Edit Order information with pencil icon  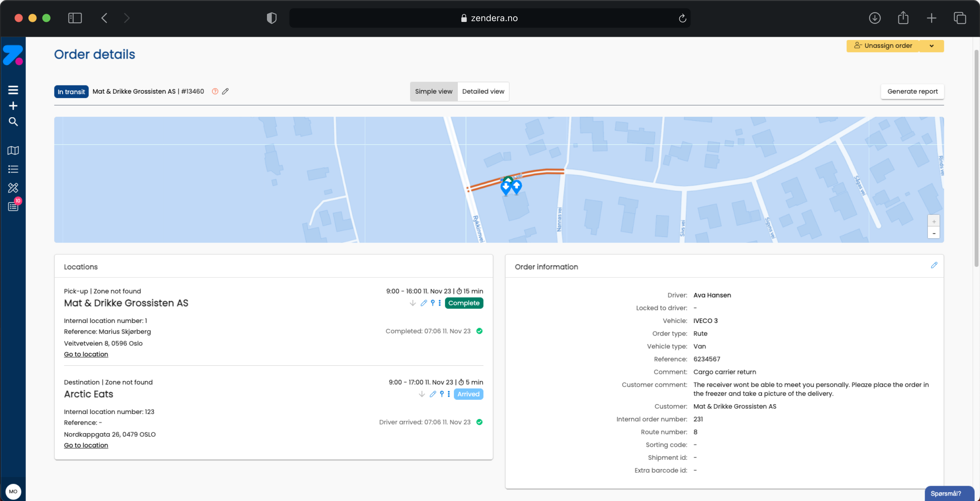coord(934,265)
